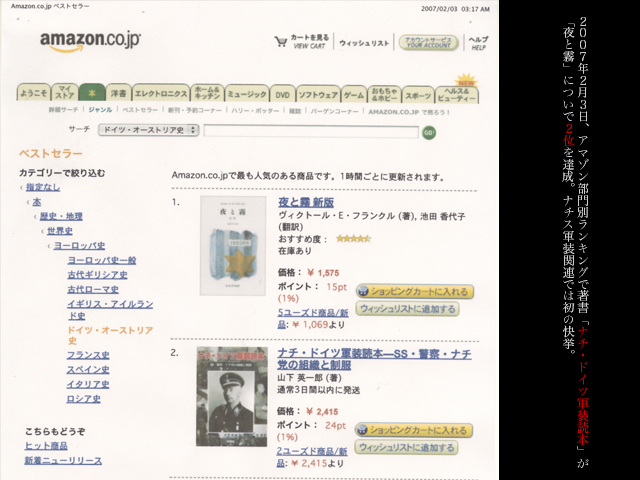This screenshot has width=640, height=480.
Task: Switch to the 洋書 tab
Action: [x=118, y=93]
